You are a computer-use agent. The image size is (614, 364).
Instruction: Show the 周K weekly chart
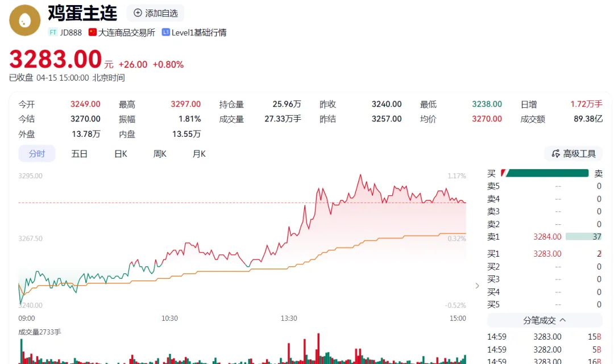[x=160, y=154]
